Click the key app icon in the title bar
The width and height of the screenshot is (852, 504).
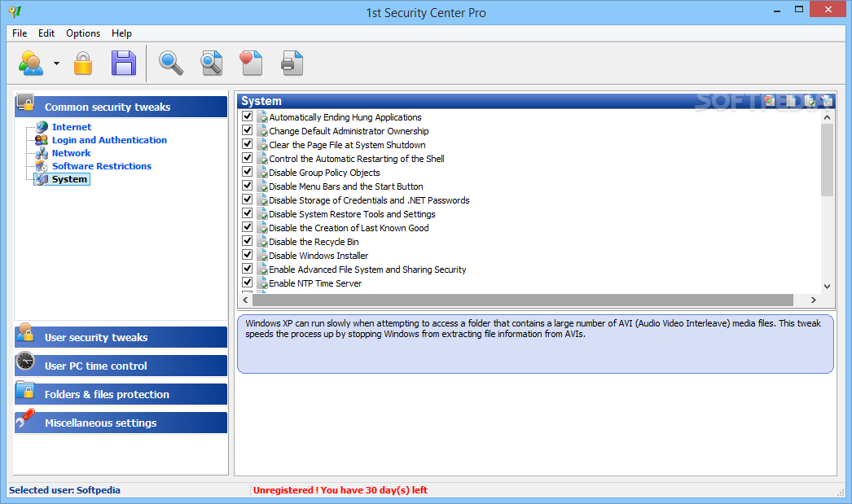[x=15, y=12]
